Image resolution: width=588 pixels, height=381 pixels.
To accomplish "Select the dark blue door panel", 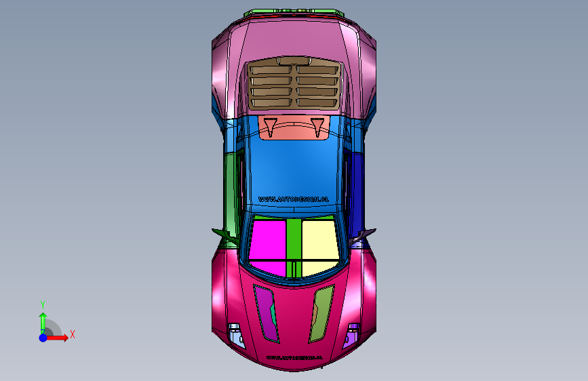I will tap(357, 195).
